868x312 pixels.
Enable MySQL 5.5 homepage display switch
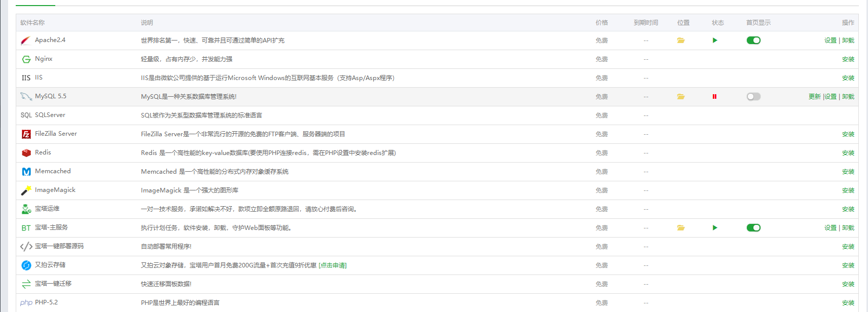point(753,97)
